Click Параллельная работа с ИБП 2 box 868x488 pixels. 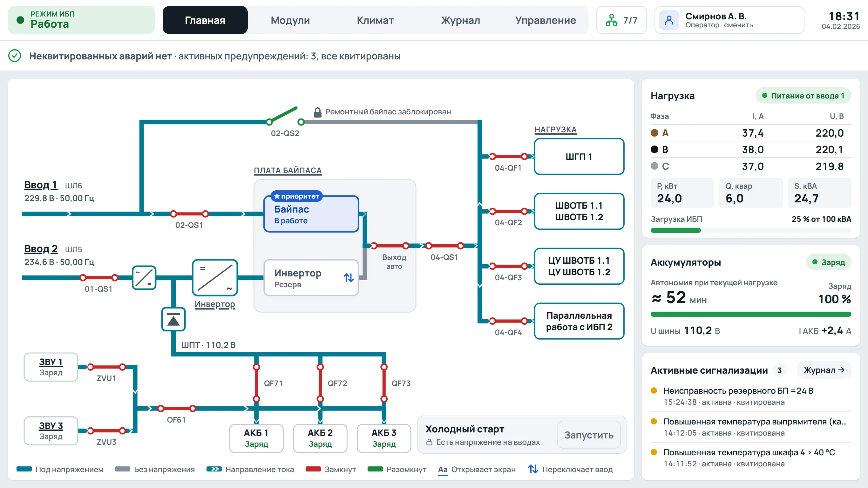tap(579, 321)
